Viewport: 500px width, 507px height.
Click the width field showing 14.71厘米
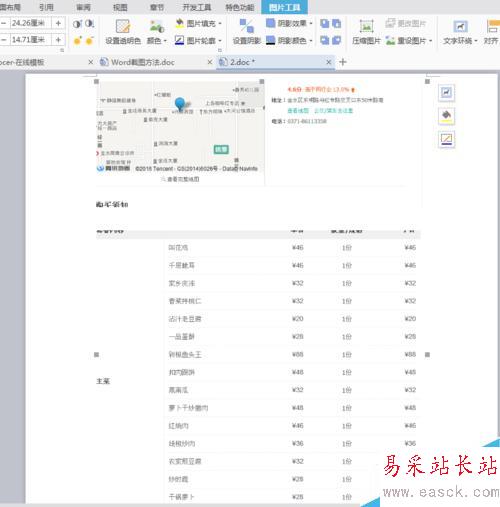click(x=30, y=40)
